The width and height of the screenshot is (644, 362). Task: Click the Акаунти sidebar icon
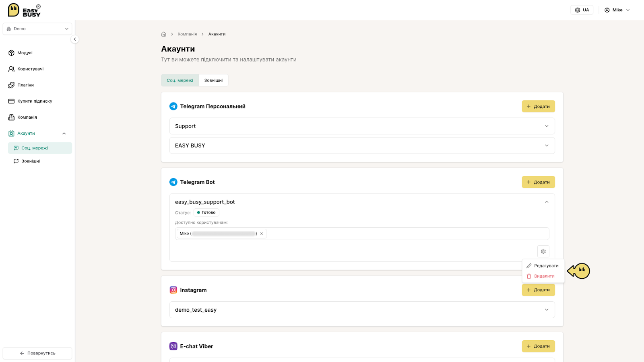(x=11, y=133)
